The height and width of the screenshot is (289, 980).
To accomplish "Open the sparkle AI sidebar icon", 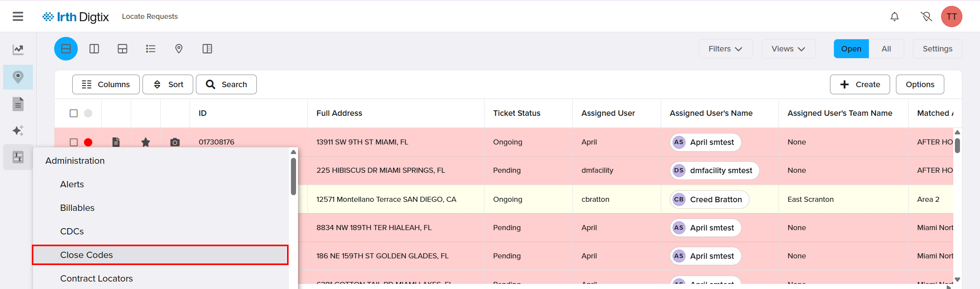I will tap(18, 130).
